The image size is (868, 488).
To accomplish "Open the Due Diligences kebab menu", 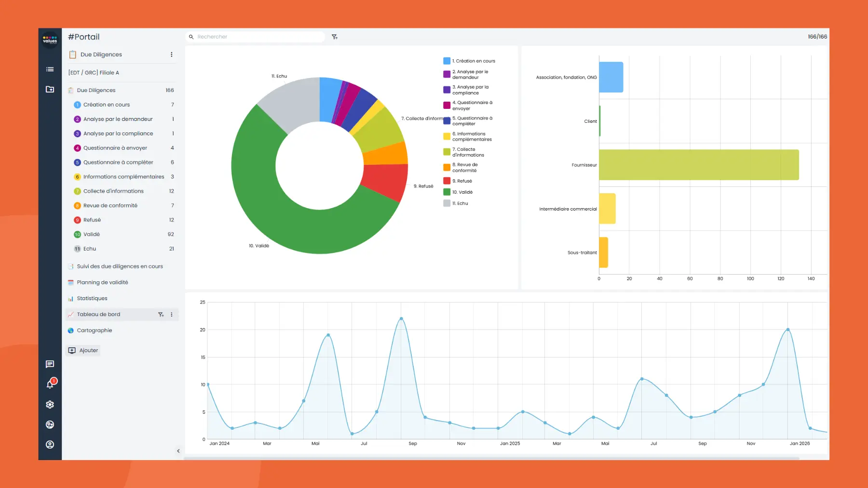I will pyautogui.click(x=171, y=54).
